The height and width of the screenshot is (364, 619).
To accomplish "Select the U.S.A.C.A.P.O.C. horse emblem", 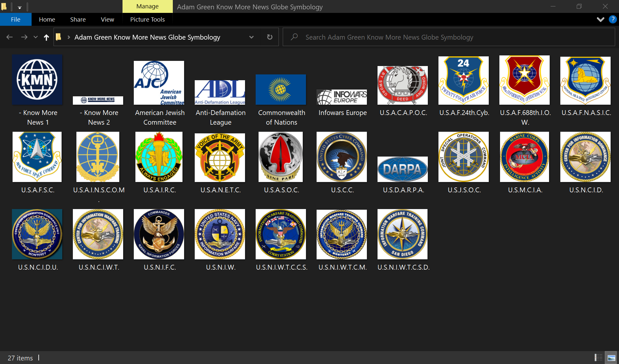I will coord(403,85).
